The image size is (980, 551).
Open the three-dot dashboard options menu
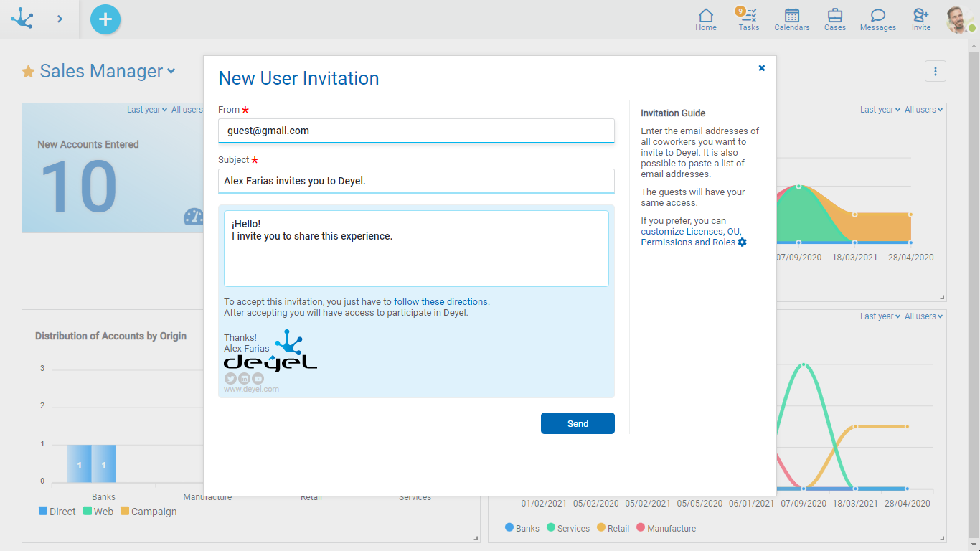(935, 71)
